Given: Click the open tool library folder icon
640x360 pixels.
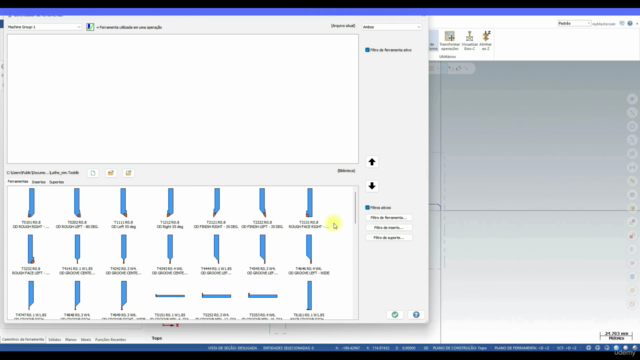Looking at the screenshot, I should [111, 173].
